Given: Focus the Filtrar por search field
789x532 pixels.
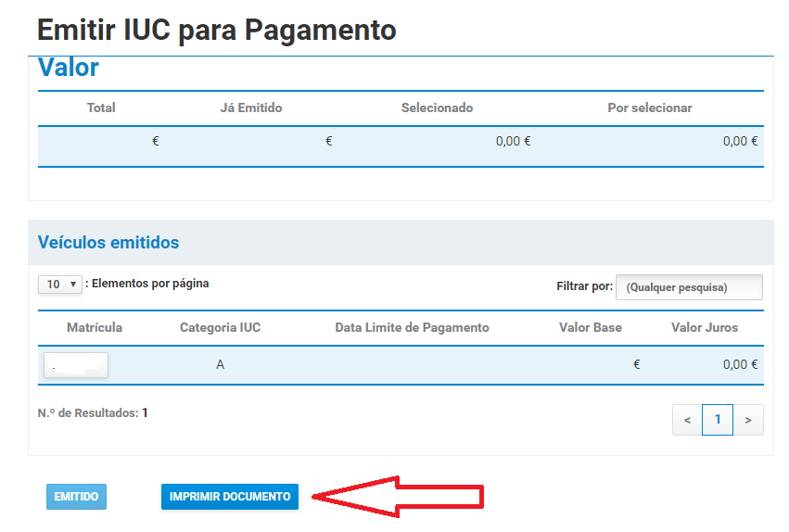Looking at the screenshot, I should click(688, 287).
